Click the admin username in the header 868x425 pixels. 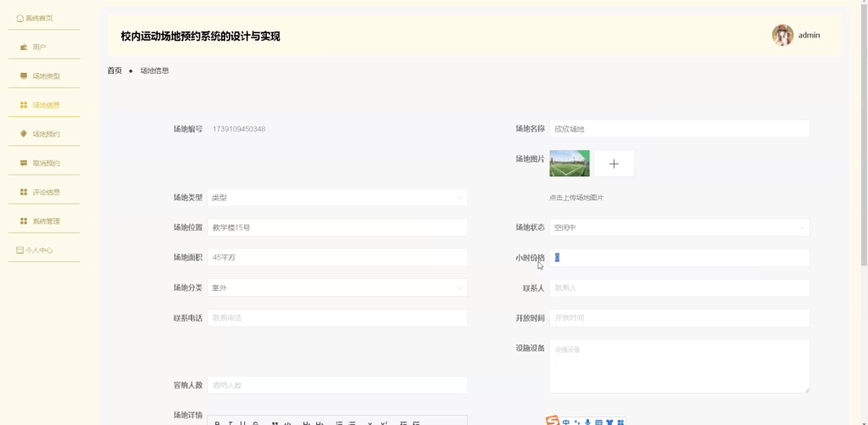click(809, 35)
